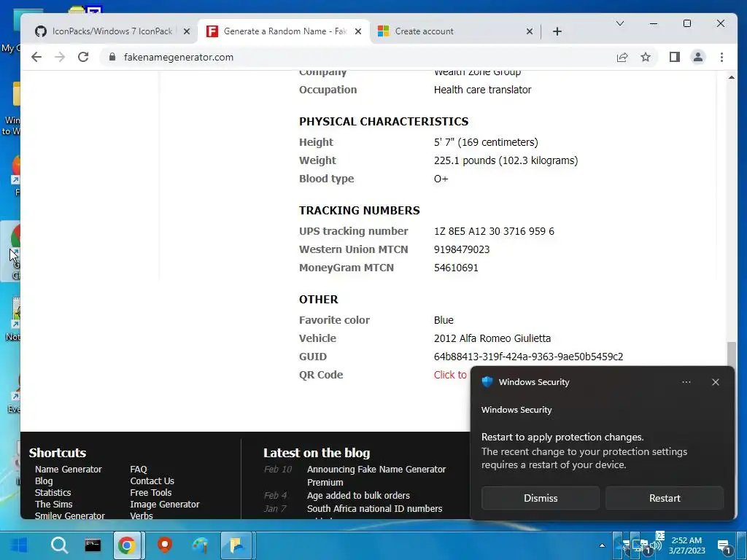Open the Action Center notifications icon
Screen dimensions: 747x560
tap(724, 545)
